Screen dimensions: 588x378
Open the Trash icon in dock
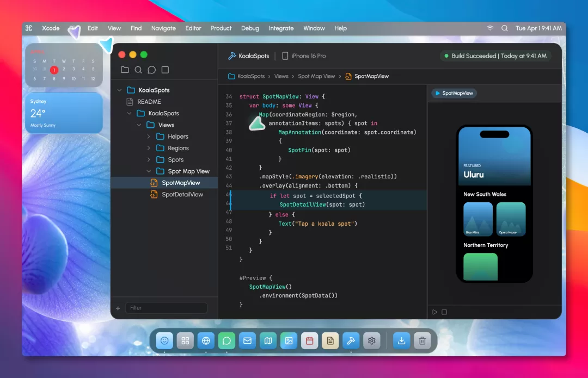pyautogui.click(x=422, y=340)
